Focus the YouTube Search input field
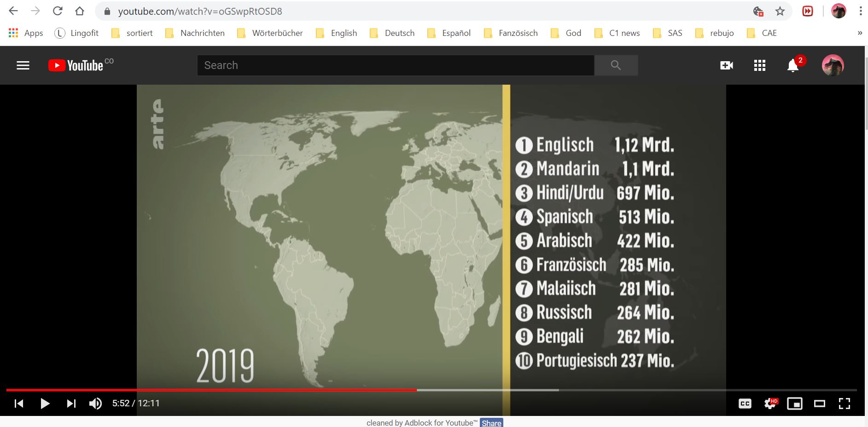The image size is (868, 427). [x=395, y=65]
